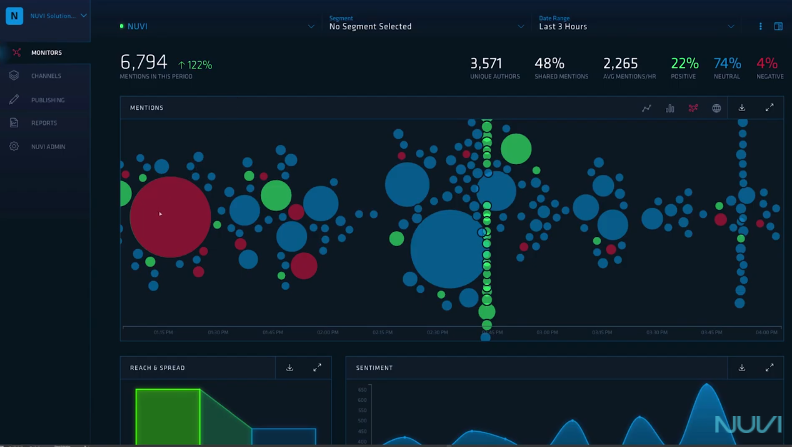Select the large red mention bubble
The height and width of the screenshot is (447, 792).
(x=170, y=217)
